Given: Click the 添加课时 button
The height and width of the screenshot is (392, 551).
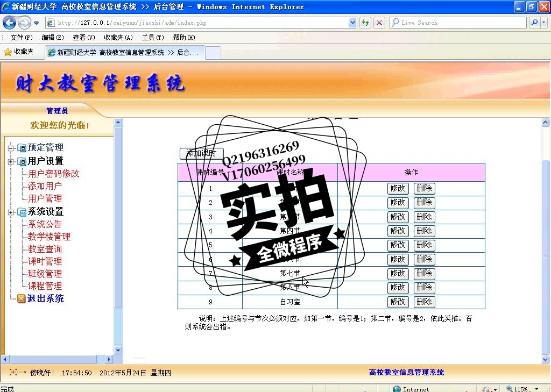Looking at the screenshot, I should pyautogui.click(x=201, y=153).
